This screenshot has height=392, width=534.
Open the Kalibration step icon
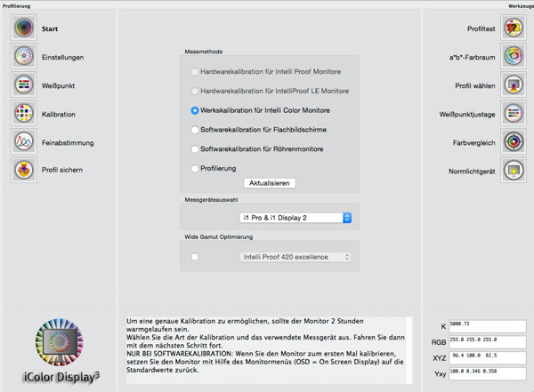pos(24,114)
